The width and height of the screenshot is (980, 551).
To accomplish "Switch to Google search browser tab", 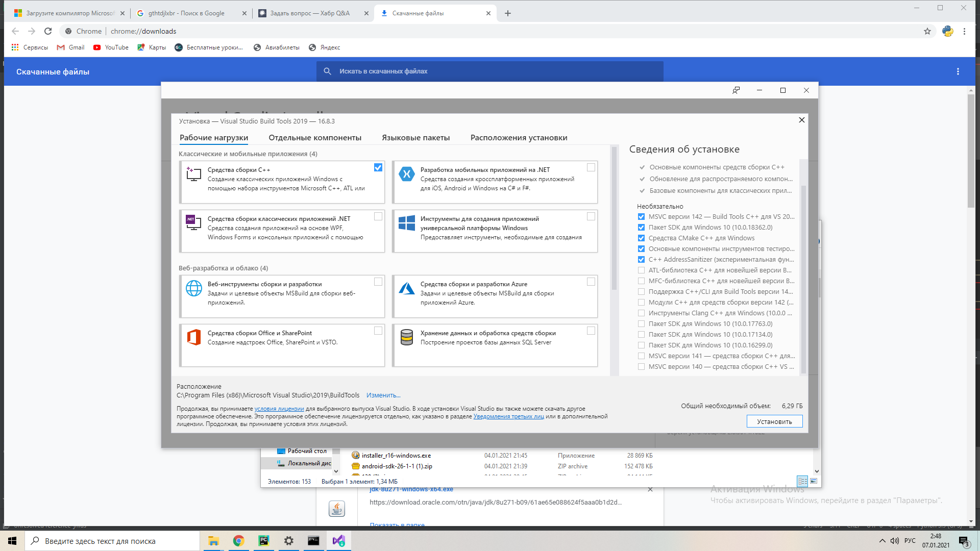I will (191, 13).
